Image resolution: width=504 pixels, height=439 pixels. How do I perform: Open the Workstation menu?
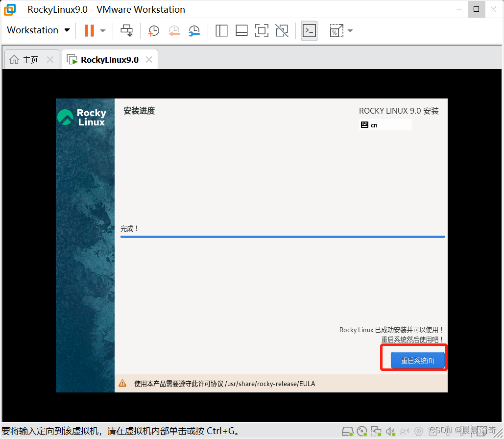(x=39, y=30)
